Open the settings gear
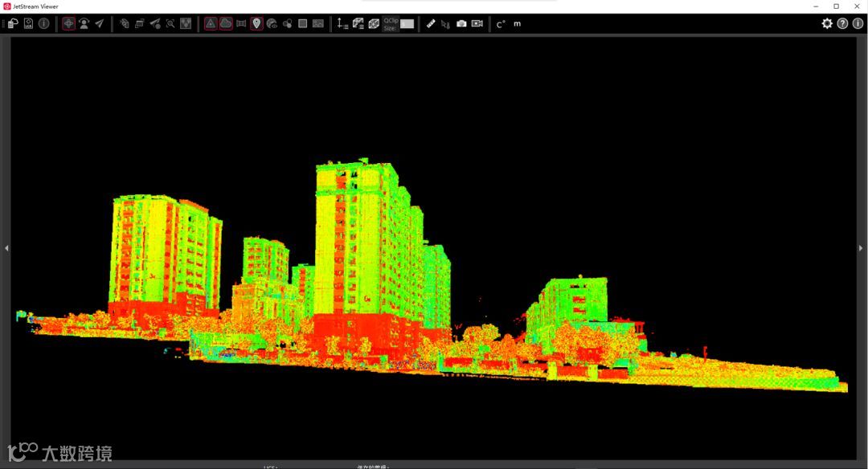The width and height of the screenshot is (868, 469). [827, 23]
